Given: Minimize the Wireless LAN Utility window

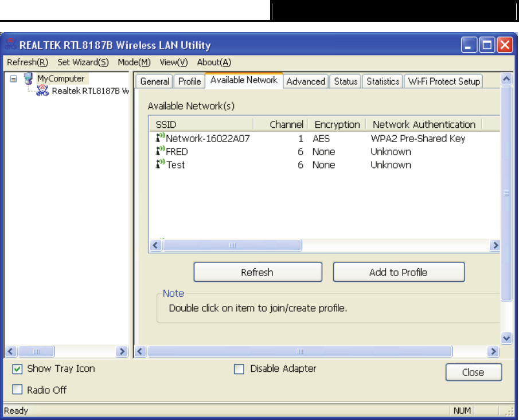Looking at the screenshot, I should tap(469, 45).
